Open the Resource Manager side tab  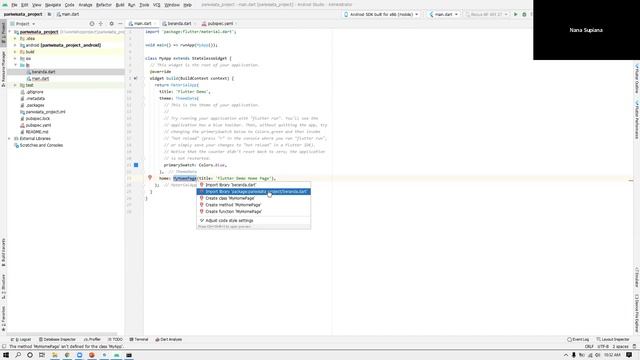tap(3, 68)
